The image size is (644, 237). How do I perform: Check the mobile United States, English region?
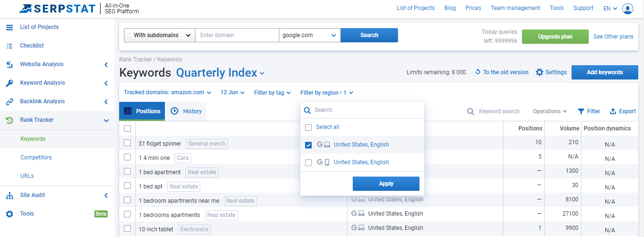click(x=308, y=162)
